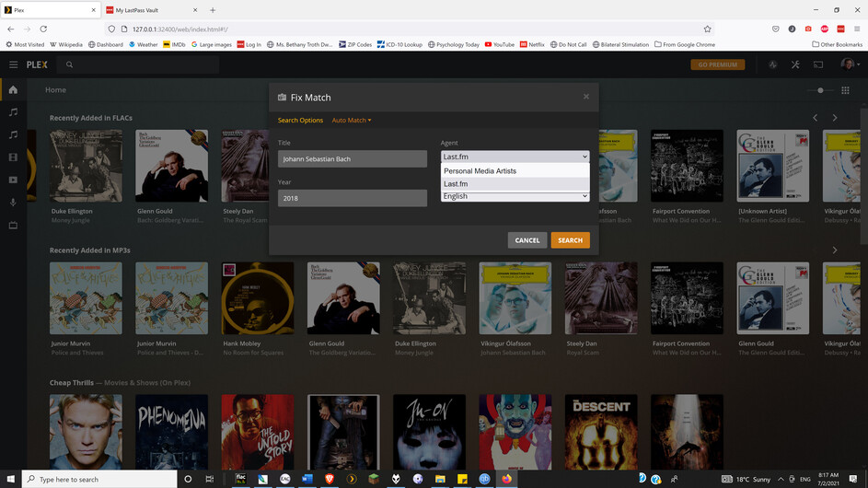Click the Year input field
Screen dimensions: 868x488
352,198
